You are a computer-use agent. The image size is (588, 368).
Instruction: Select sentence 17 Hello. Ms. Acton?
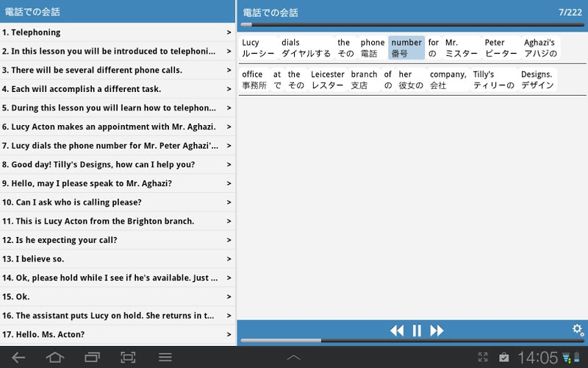pos(118,334)
